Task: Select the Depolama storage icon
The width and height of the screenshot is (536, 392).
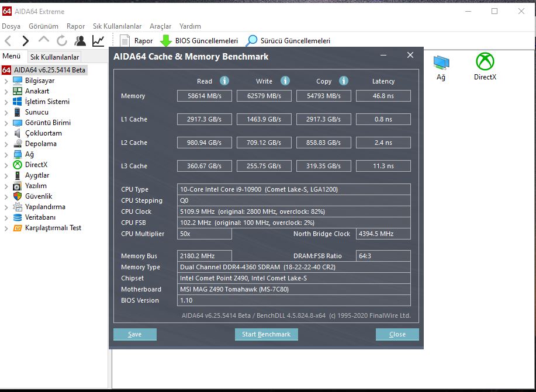Action: pyautogui.click(x=18, y=144)
